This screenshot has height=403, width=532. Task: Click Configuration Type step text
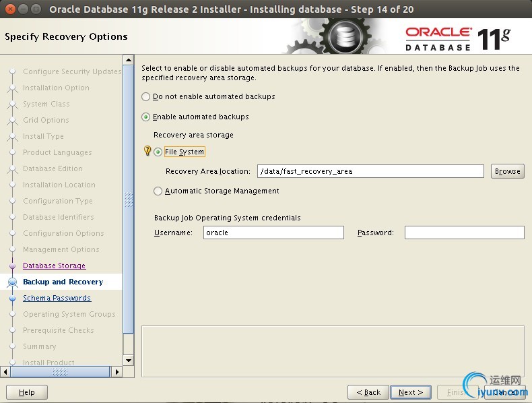[58, 201]
